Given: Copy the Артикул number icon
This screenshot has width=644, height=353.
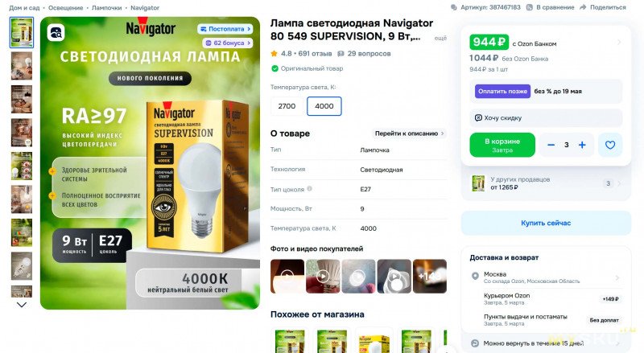Looking at the screenshot, I should click(x=453, y=7).
